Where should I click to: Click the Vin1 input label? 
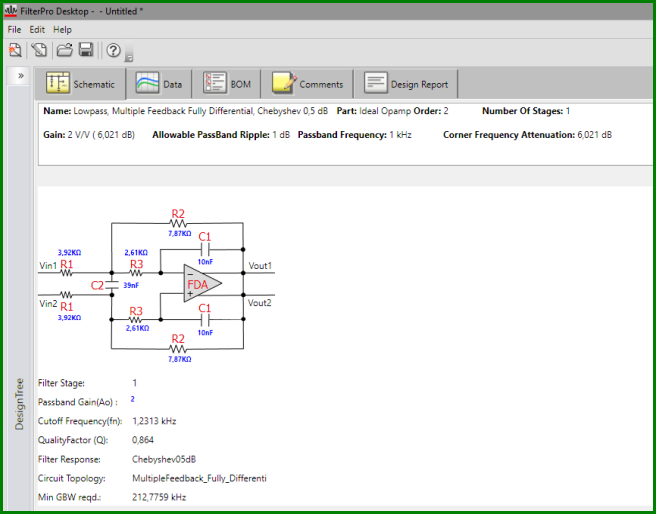click(x=48, y=266)
